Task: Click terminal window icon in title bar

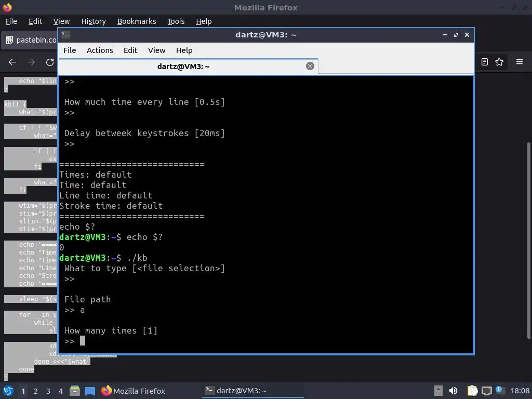Action: click(x=65, y=35)
